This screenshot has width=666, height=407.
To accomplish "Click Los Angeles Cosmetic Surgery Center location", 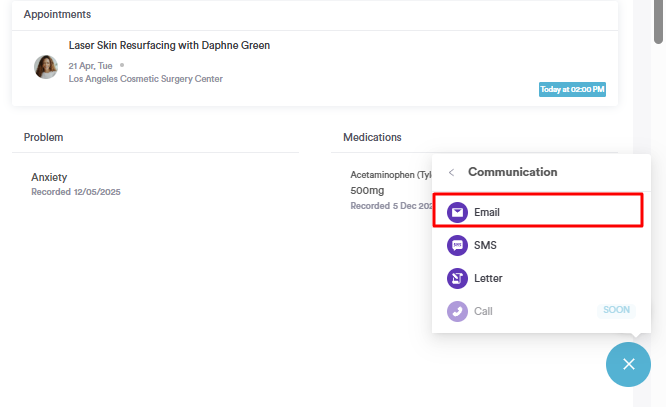I will [145, 79].
